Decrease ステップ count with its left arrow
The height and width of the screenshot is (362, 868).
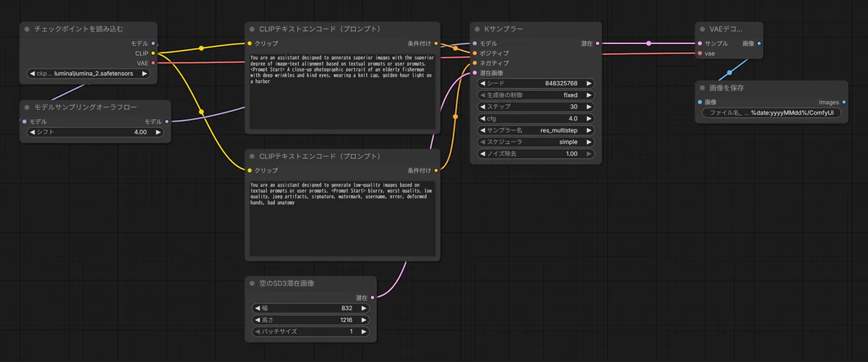click(483, 106)
